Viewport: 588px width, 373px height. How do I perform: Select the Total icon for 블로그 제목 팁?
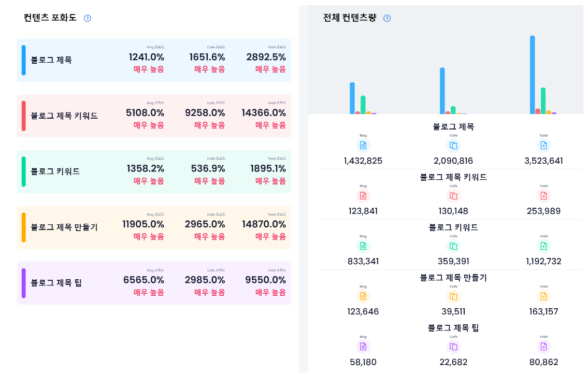coord(543,347)
